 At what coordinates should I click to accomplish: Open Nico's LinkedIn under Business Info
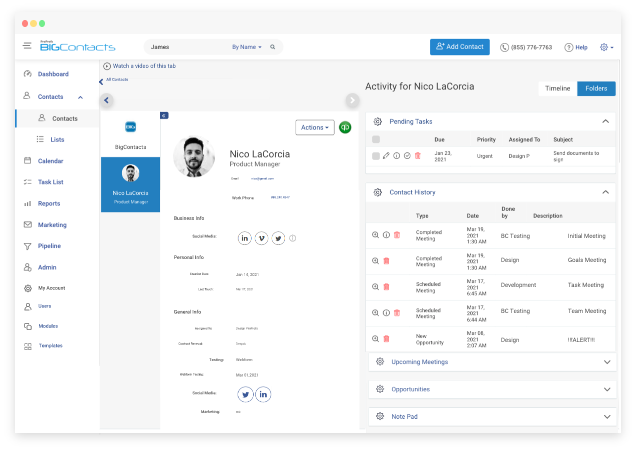click(245, 238)
